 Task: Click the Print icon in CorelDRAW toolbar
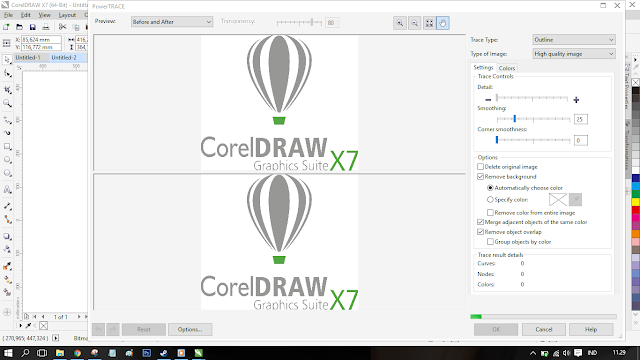point(46,27)
